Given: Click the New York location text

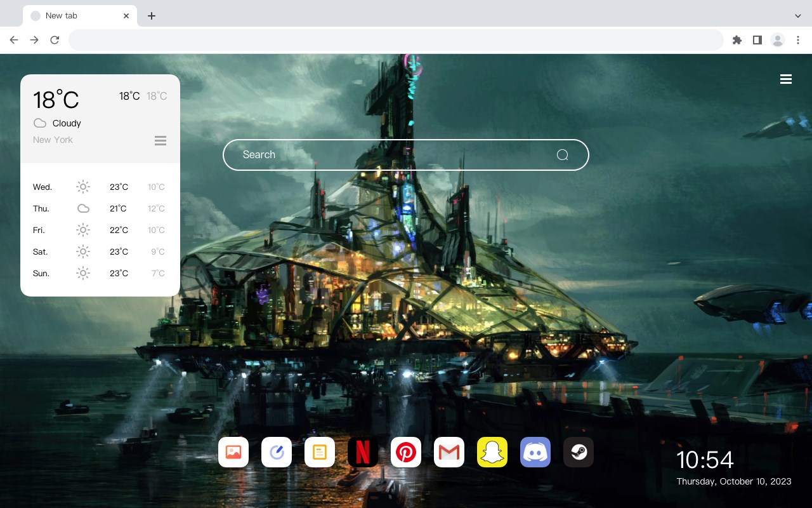Looking at the screenshot, I should pos(53,140).
